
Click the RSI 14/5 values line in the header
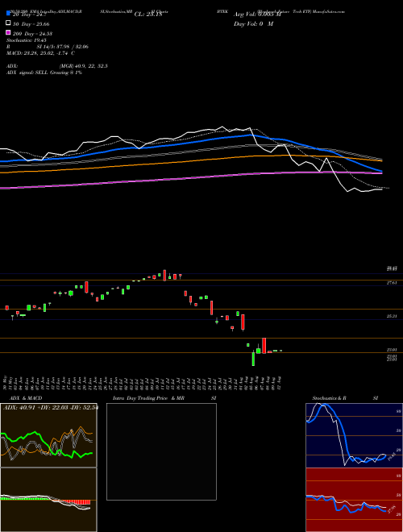(x=48, y=47)
